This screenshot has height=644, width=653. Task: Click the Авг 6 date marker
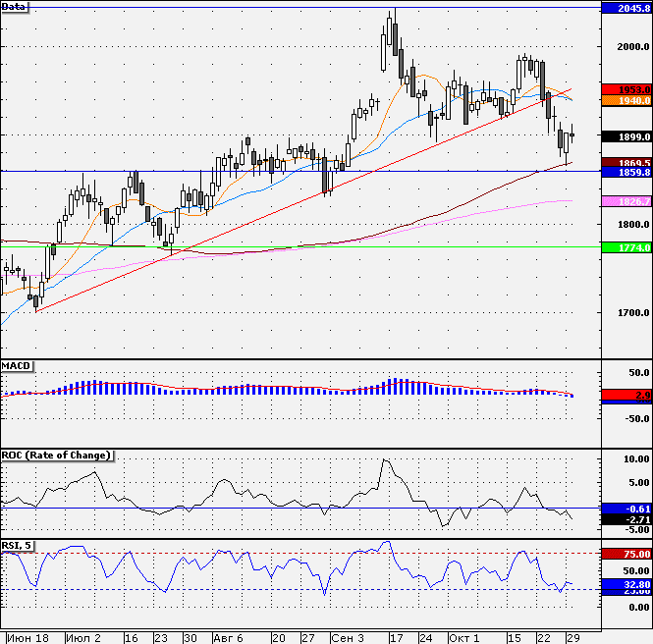[228, 638]
